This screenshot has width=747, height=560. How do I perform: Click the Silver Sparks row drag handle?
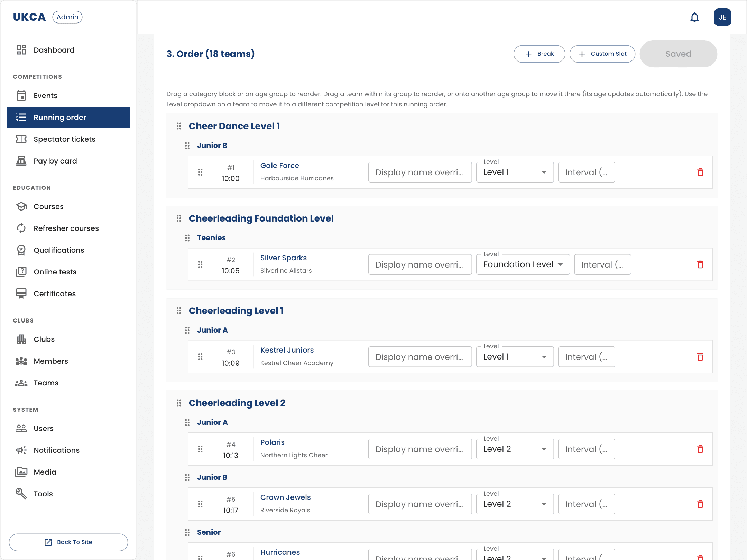[200, 264]
